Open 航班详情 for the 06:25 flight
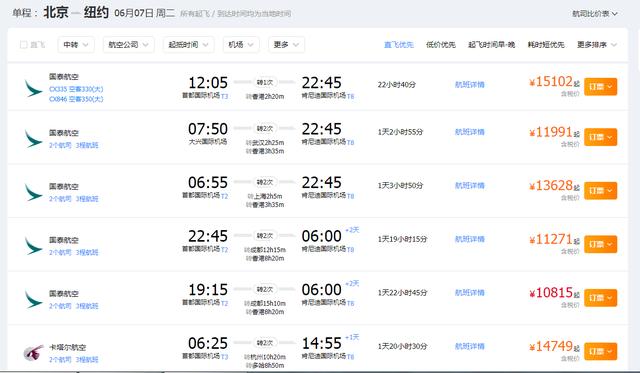Image resolution: width=640 pixels, height=373 pixels. (x=469, y=346)
